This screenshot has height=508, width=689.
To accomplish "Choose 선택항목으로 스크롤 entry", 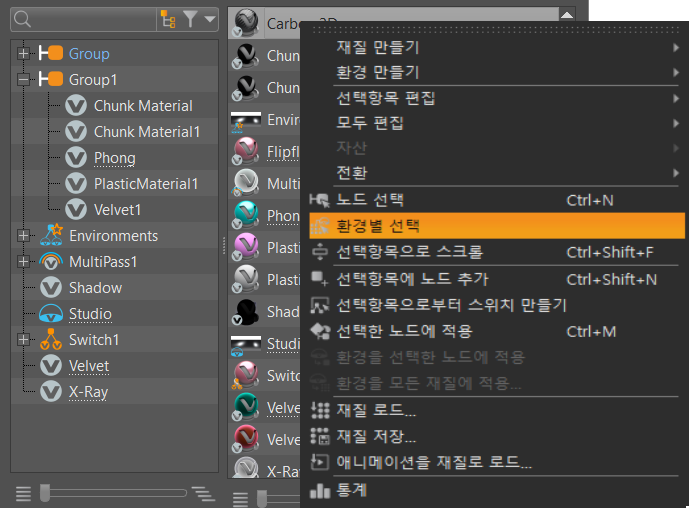I will click(x=497, y=252).
